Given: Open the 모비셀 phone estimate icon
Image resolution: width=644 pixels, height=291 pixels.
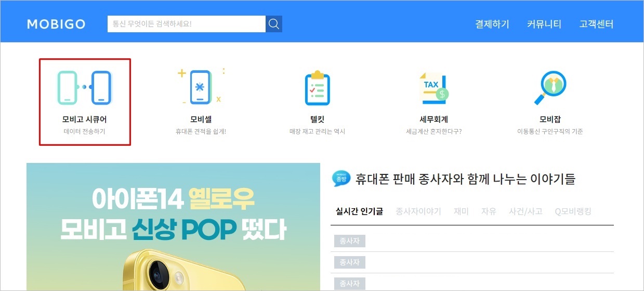Looking at the screenshot, I should pyautogui.click(x=201, y=86).
